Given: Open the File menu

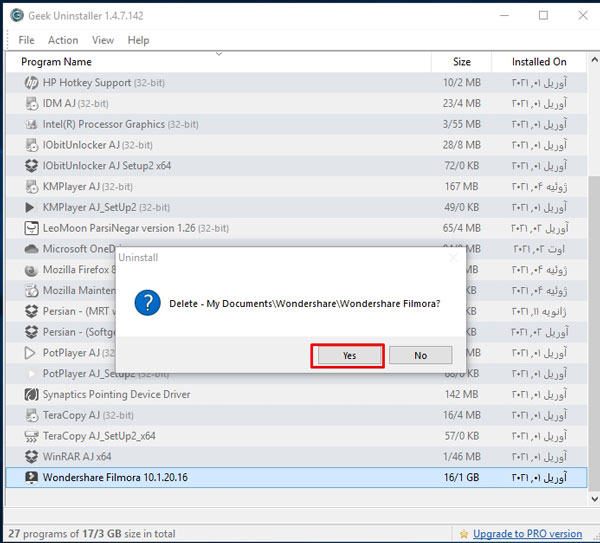Looking at the screenshot, I should point(26,40).
